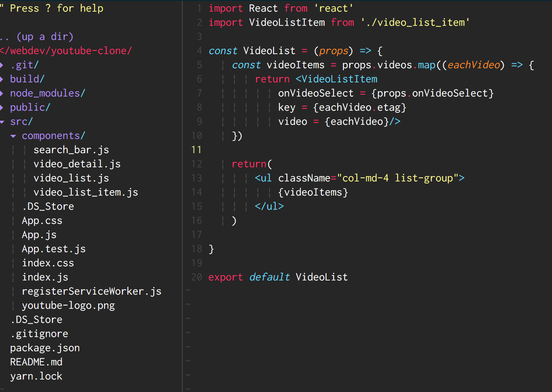Place cursor on line number 11
This screenshot has height=392, width=552.
(x=196, y=150)
